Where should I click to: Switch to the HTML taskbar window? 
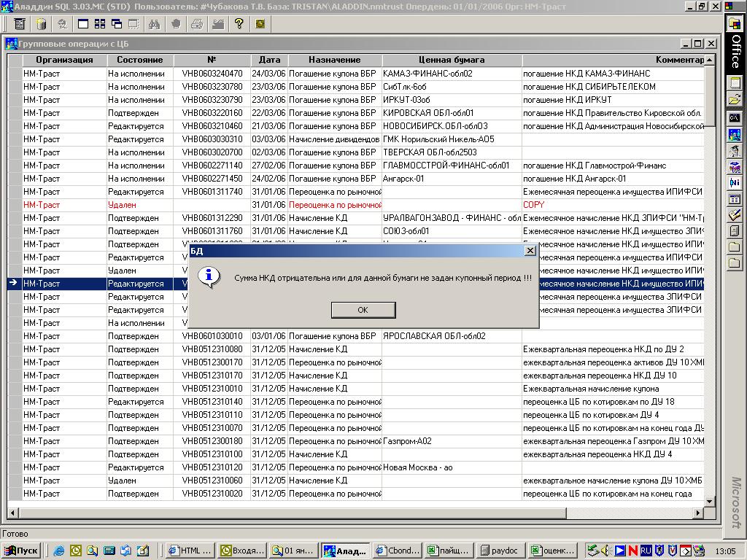click(x=190, y=551)
